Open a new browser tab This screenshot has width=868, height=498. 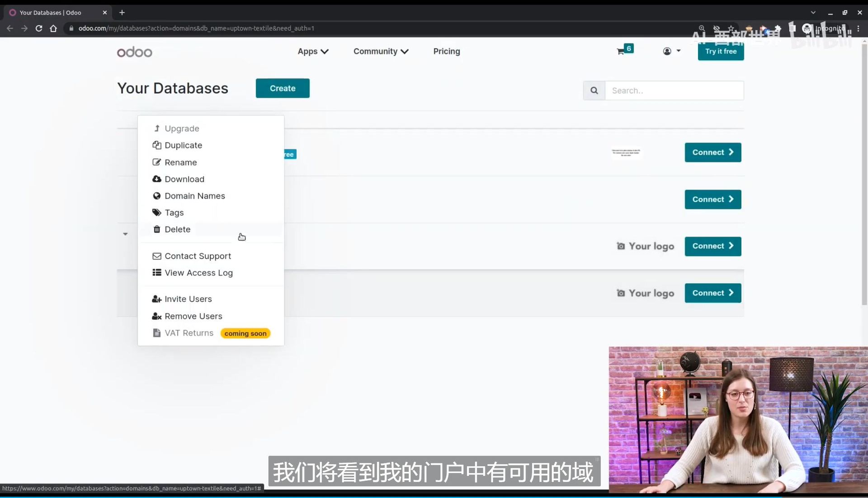coord(122,13)
